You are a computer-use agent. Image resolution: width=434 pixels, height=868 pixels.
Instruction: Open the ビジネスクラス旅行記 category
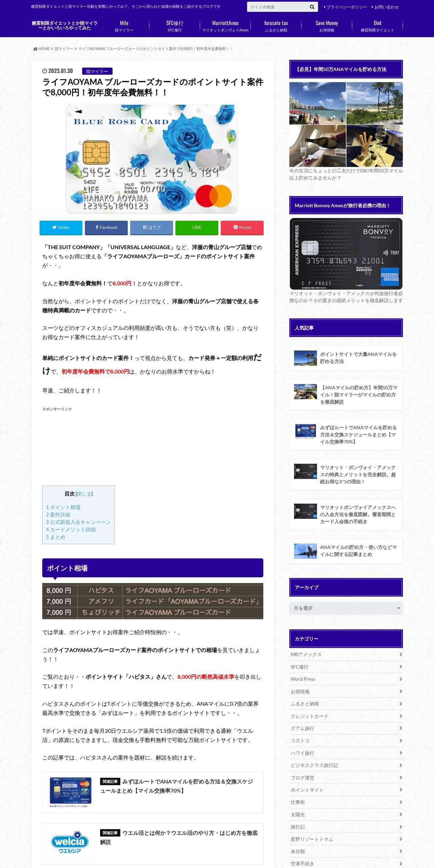pos(346,766)
